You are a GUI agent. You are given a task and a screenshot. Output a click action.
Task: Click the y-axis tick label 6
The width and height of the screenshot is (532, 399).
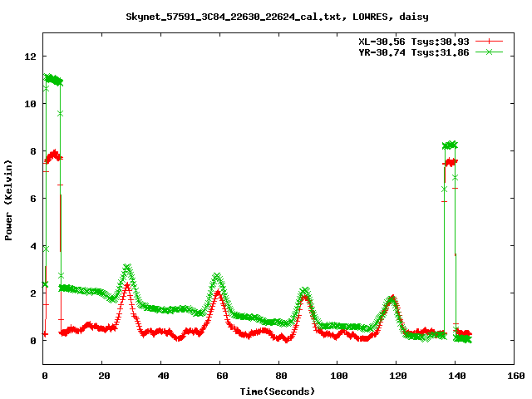pos(33,199)
